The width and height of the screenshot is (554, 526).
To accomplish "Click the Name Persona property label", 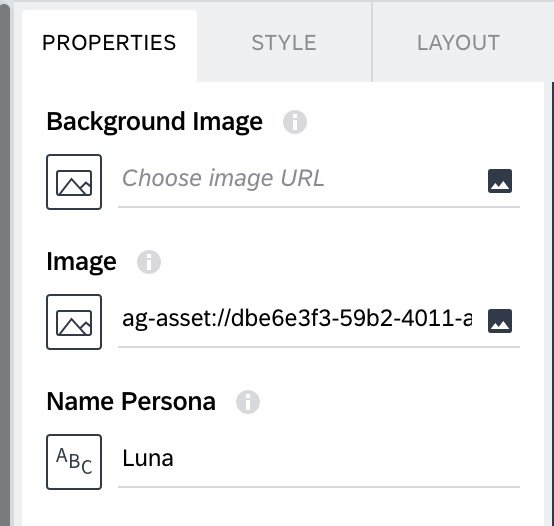I will point(131,402).
